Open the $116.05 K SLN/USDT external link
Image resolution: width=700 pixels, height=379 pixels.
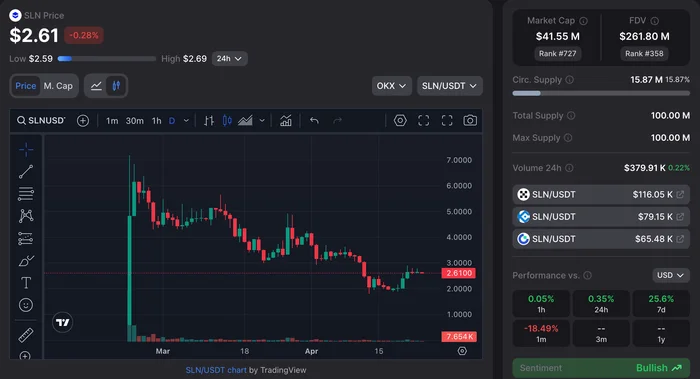tap(680, 195)
